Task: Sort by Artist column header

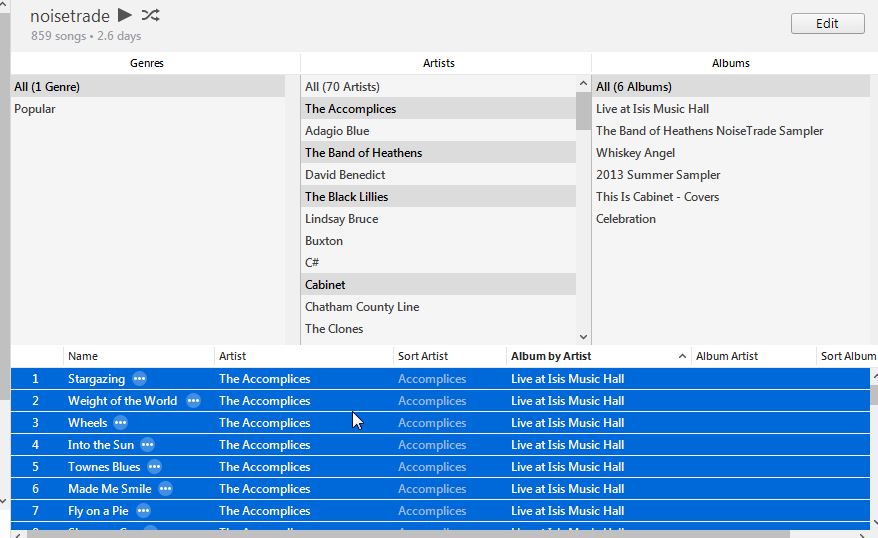Action: (303, 356)
